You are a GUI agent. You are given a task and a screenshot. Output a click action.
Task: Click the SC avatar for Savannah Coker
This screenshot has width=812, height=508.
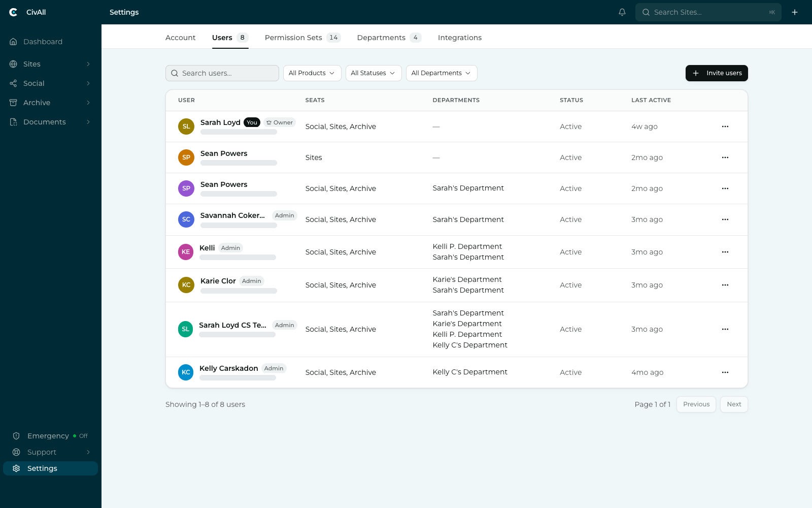(x=186, y=219)
